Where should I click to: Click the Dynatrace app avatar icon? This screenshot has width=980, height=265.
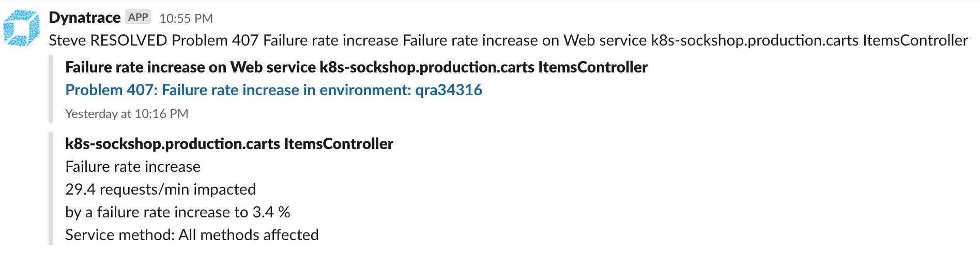22,28
